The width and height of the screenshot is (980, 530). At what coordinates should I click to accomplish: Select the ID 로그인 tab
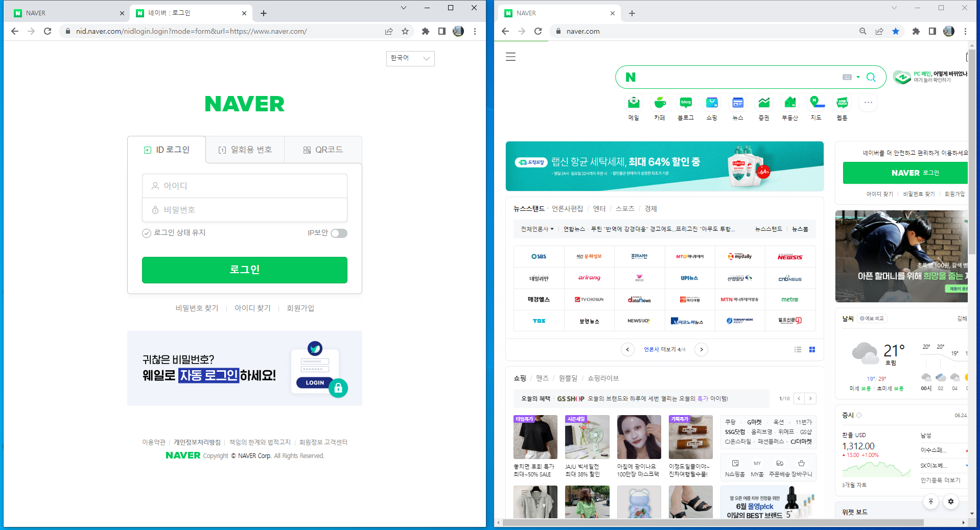coord(167,150)
